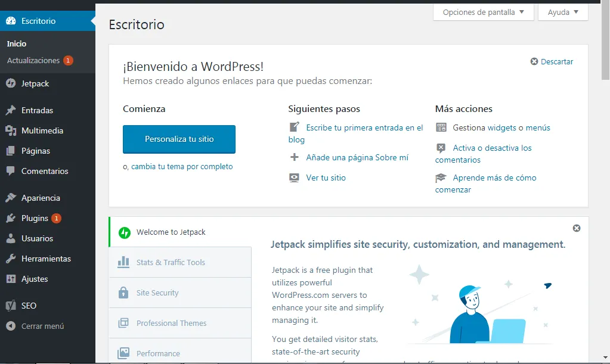
Task: Expand the Opciones de pantalla dropdown
Action: point(483,12)
